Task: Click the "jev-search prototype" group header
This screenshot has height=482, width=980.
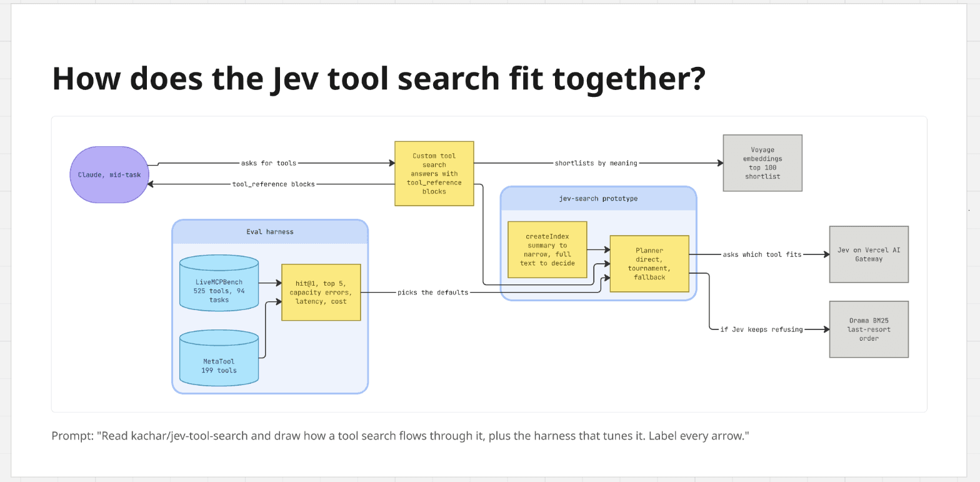Action: pyautogui.click(x=598, y=199)
